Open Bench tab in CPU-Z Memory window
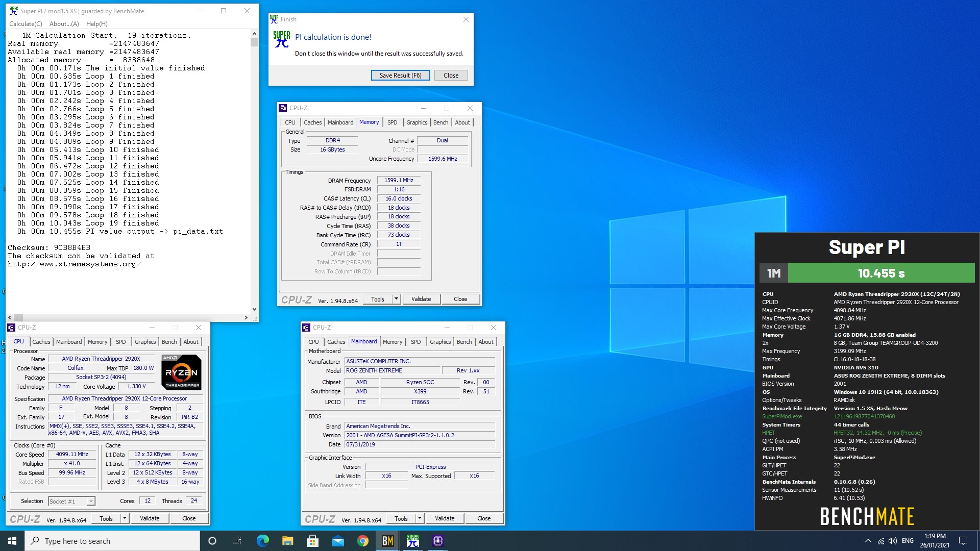Image resolution: width=980 pixels, height=551 pixels. (441, 122)
